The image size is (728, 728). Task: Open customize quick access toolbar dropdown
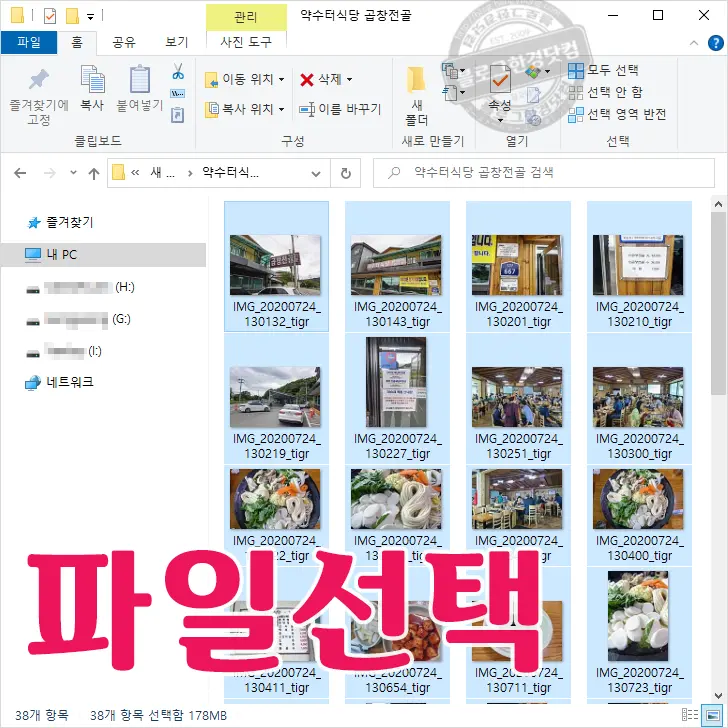91,17
